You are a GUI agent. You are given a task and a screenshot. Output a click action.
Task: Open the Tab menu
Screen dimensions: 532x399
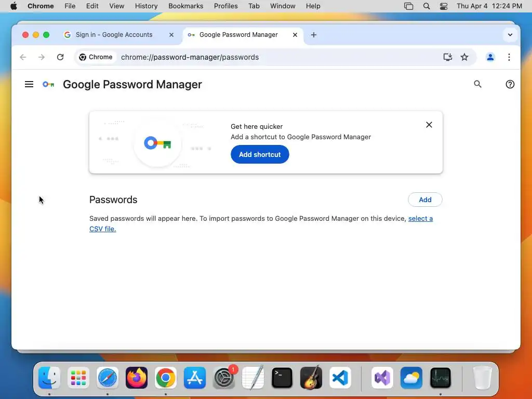point(254,6)
